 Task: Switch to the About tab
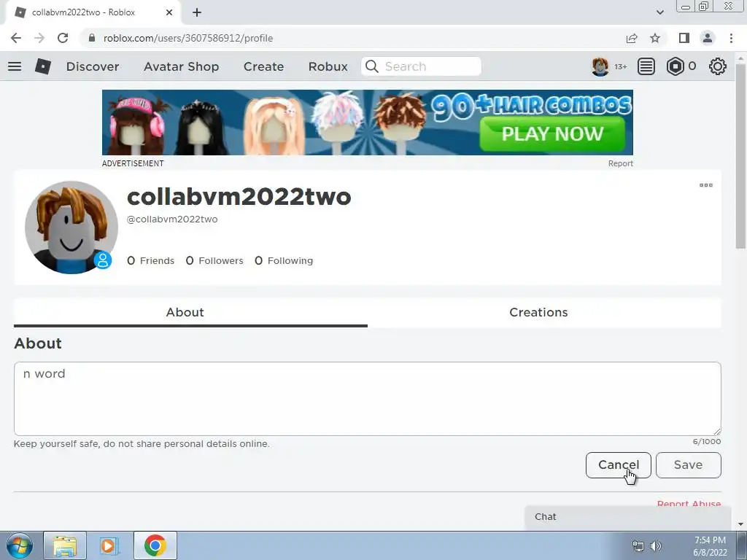tap(190, 312)
